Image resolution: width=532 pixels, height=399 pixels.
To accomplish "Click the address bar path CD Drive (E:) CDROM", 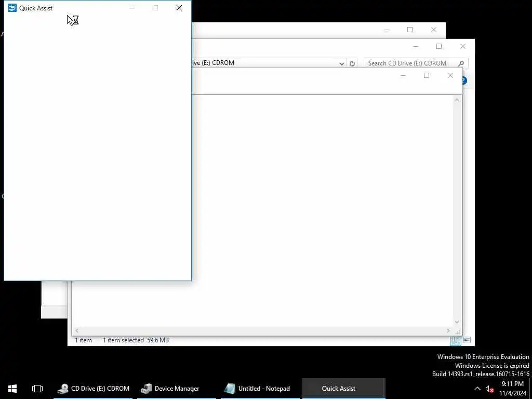I will coord(212,63).
